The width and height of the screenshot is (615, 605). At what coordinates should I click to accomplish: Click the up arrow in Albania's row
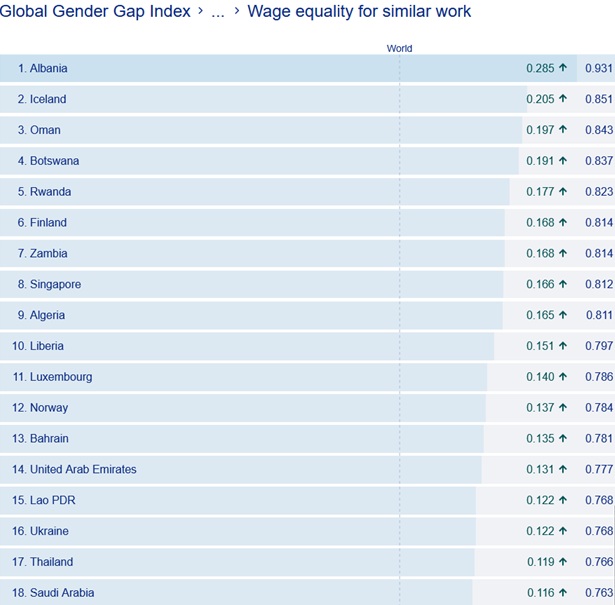click(x=563, y=68)
